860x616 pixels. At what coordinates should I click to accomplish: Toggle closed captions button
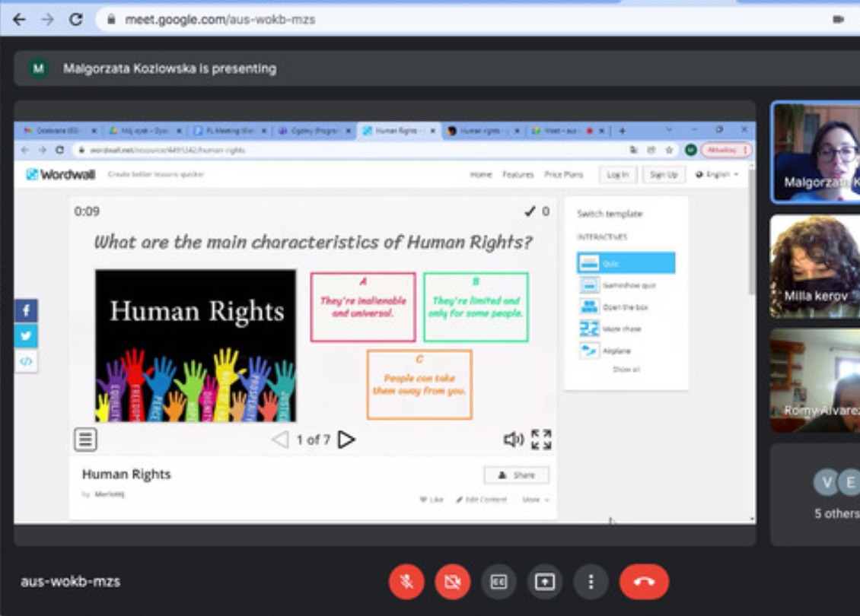coord(498,582)
